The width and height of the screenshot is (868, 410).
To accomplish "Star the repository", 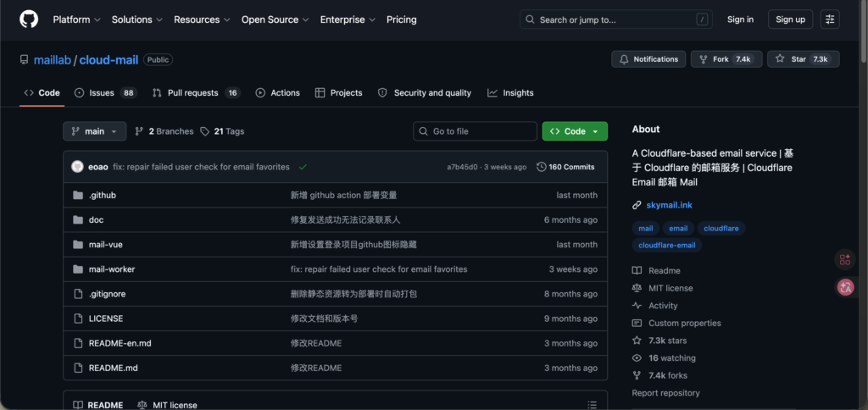I will 804,59.
